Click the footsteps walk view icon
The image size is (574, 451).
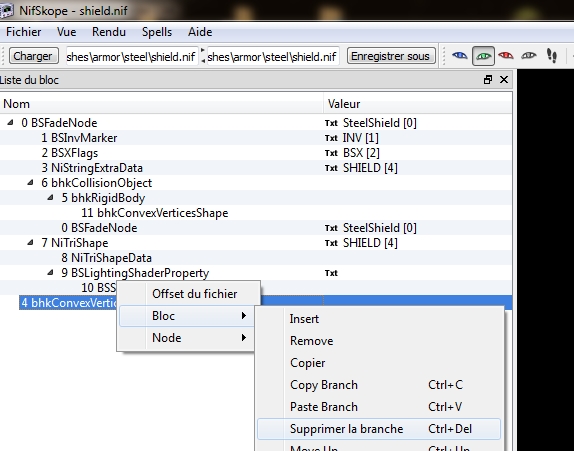pos(552,56)
